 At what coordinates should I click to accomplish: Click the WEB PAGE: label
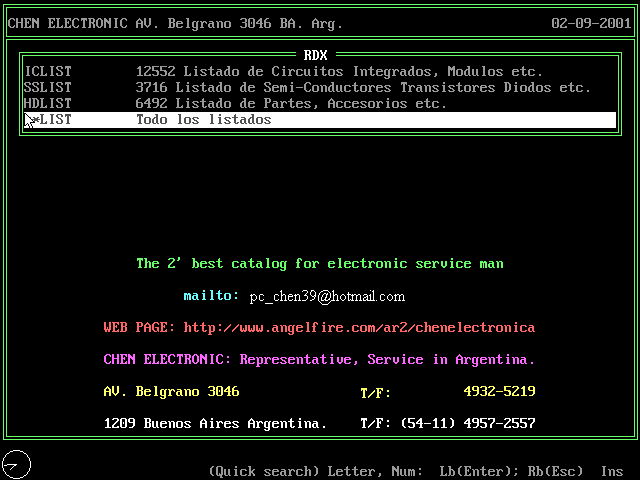(x=139, y=327)
